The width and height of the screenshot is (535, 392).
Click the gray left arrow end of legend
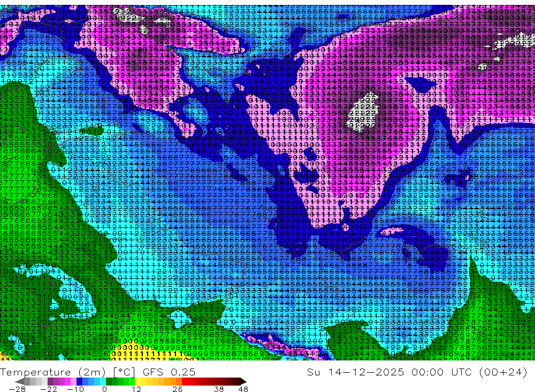click(20, 381)
